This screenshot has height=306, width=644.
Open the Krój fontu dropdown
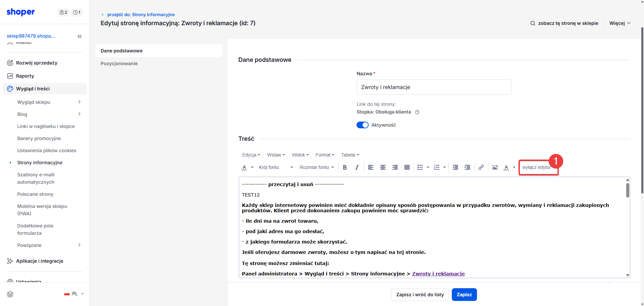point(276,167)
